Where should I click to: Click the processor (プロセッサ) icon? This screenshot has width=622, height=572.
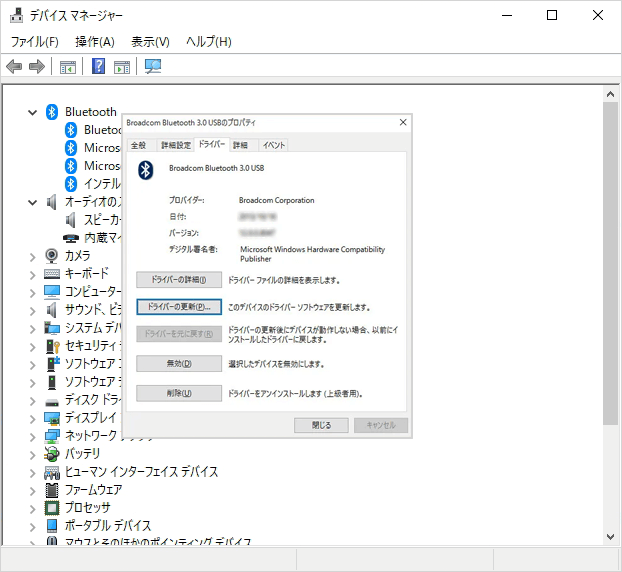tap(52, 508)
